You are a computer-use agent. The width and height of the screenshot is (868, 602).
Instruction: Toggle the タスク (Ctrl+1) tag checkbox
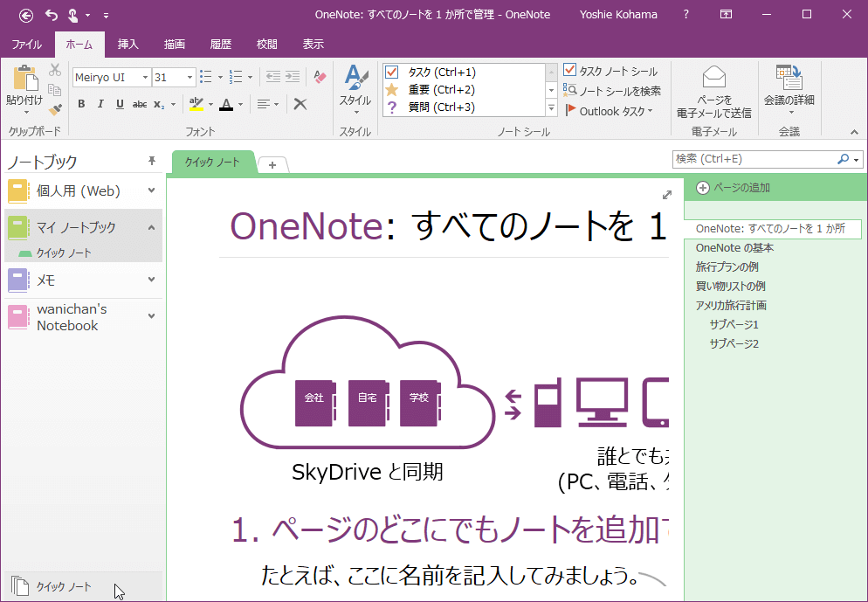click(392, 73)
